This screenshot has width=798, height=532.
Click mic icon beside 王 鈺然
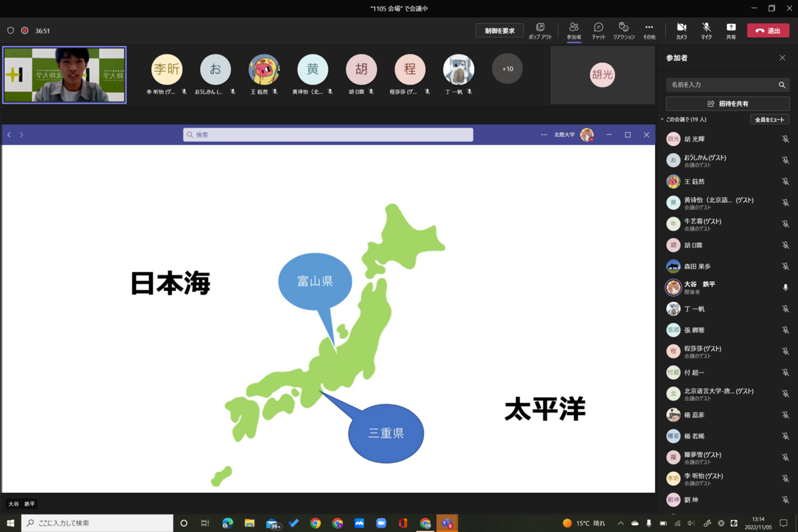785,182
